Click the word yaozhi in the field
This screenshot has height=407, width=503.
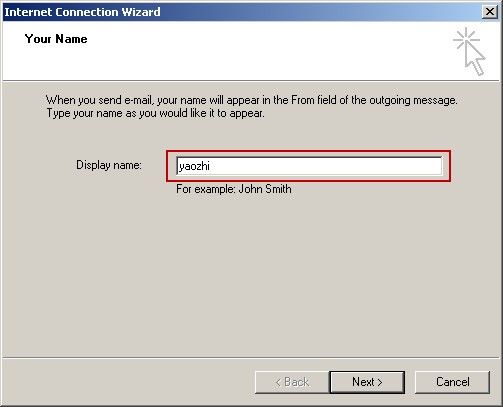tap(194, 166)
